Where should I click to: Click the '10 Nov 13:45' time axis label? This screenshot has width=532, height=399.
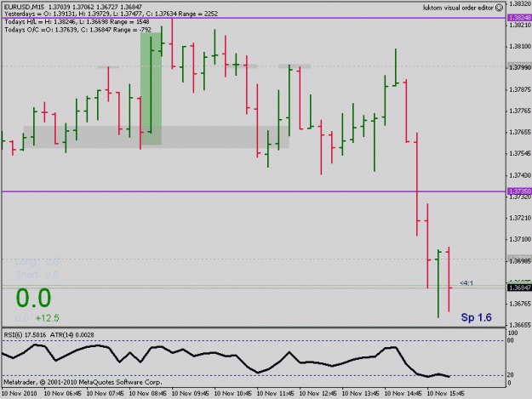360,394
